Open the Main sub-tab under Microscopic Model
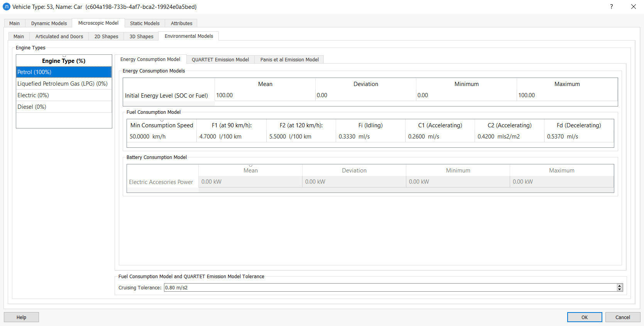Image resolution: width=644 pixels, height=326 pixels. pyautogui.click(x=19, y=36)
